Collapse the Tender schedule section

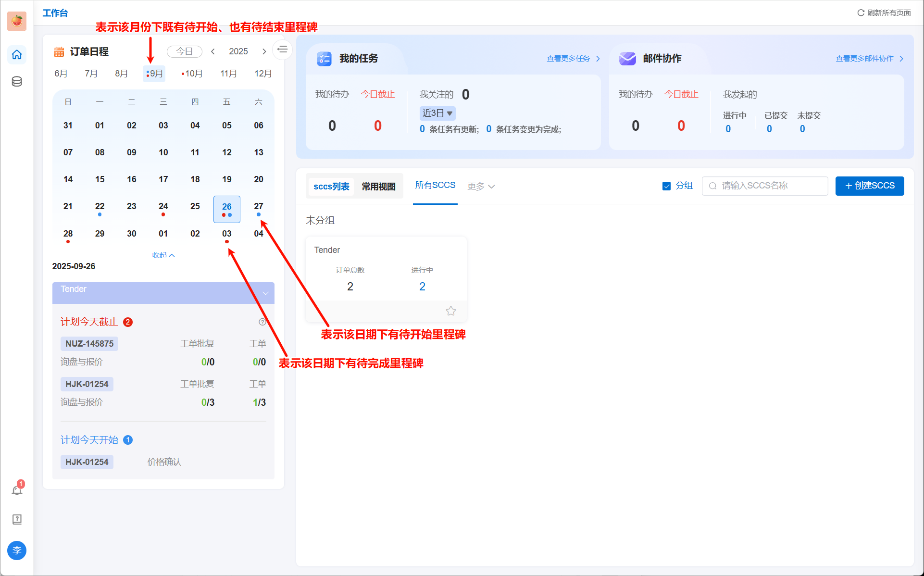[265, 293]
